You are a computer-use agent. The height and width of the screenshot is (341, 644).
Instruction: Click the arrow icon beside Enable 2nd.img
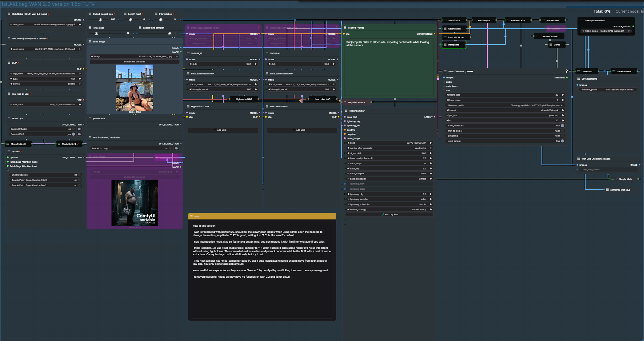177,148
